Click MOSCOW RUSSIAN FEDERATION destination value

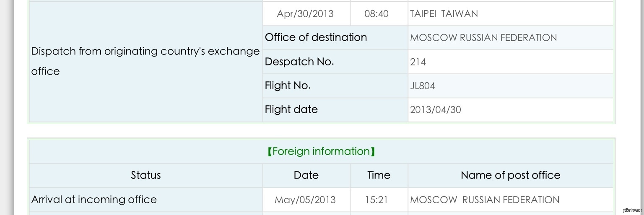[483, 38]
